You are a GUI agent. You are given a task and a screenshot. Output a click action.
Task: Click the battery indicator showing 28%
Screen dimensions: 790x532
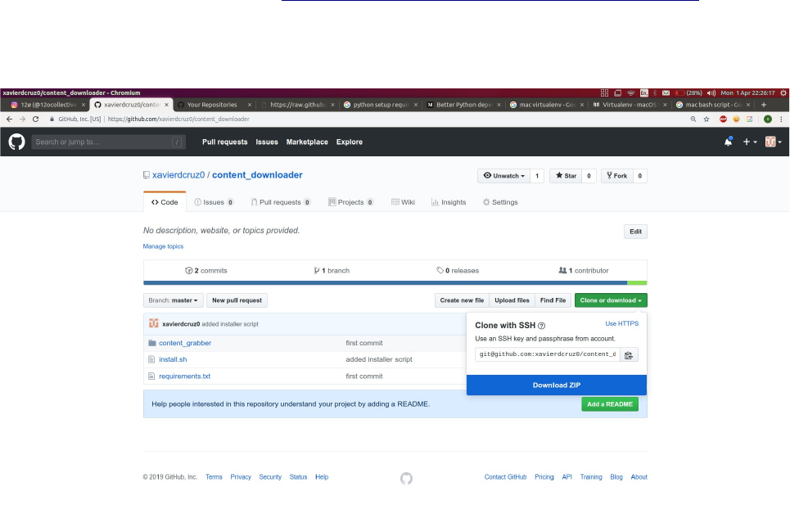[688, 92]
